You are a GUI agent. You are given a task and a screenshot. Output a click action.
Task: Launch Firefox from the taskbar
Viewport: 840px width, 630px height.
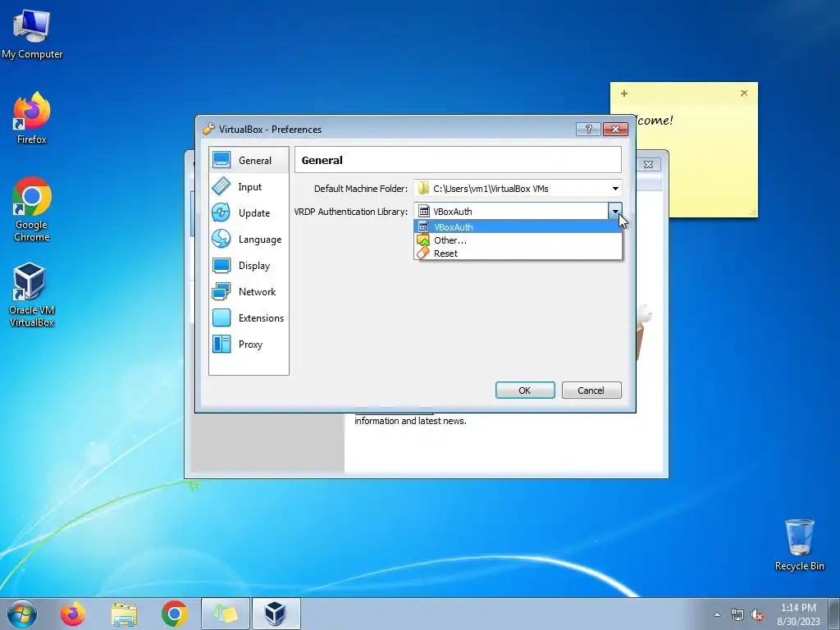tap(72, 614)
